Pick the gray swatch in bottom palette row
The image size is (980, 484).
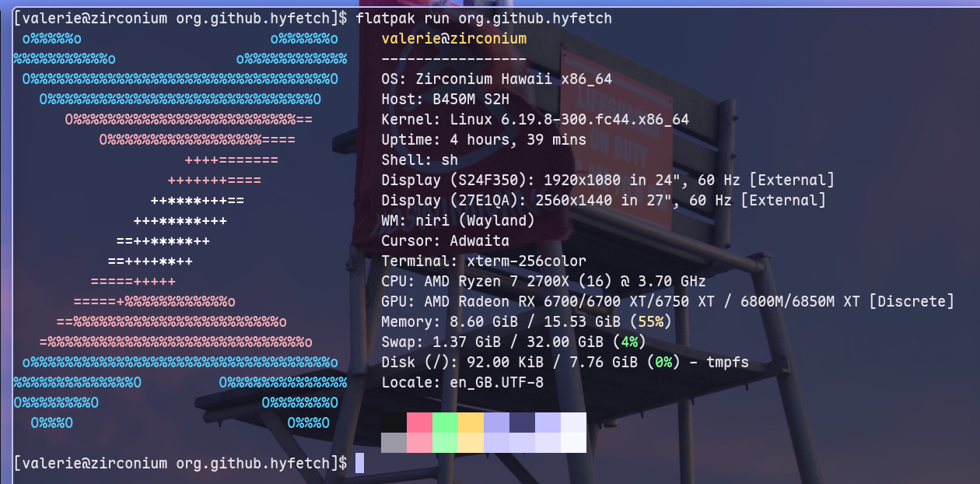click(394, 443)
